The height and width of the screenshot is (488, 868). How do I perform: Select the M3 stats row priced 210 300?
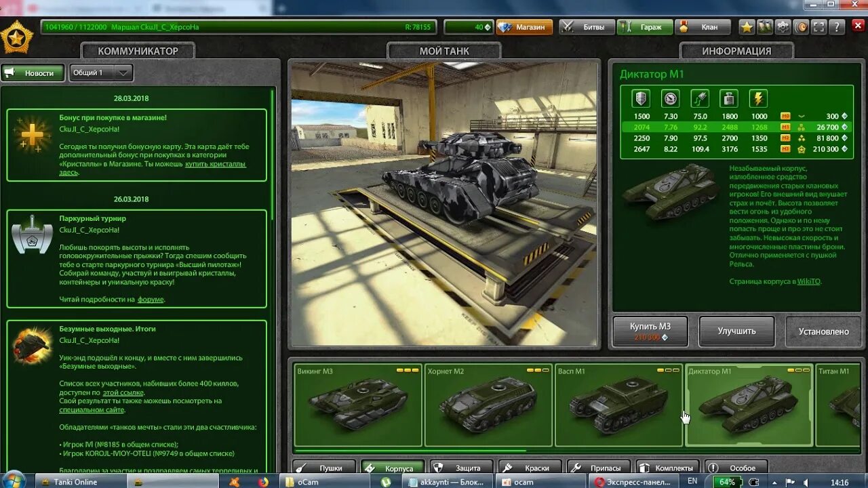pyautogui.click(x=738, y=148)
